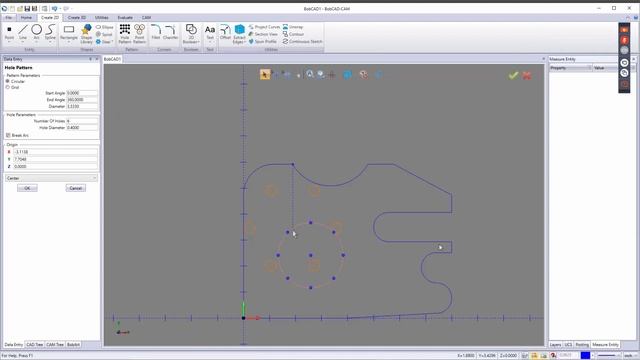640x360 pixels.
Task: Select the Rectangle shape tool
Action: [x=69, y=32]
